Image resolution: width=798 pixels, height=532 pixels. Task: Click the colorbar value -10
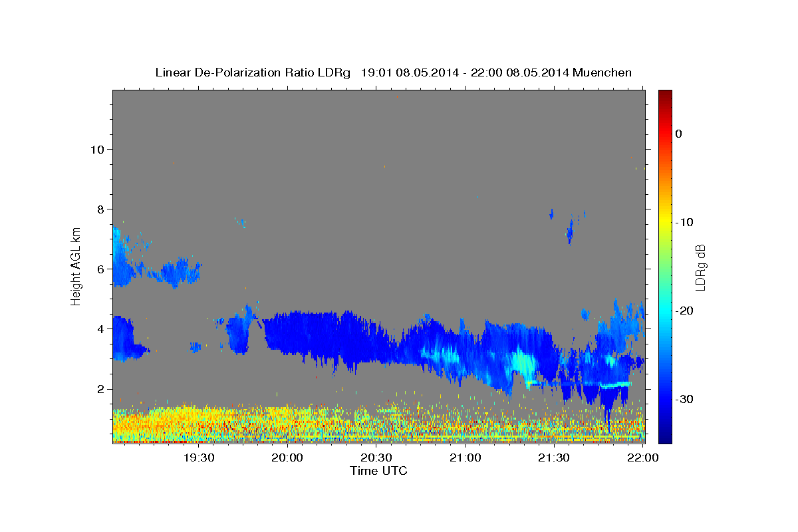685,222
